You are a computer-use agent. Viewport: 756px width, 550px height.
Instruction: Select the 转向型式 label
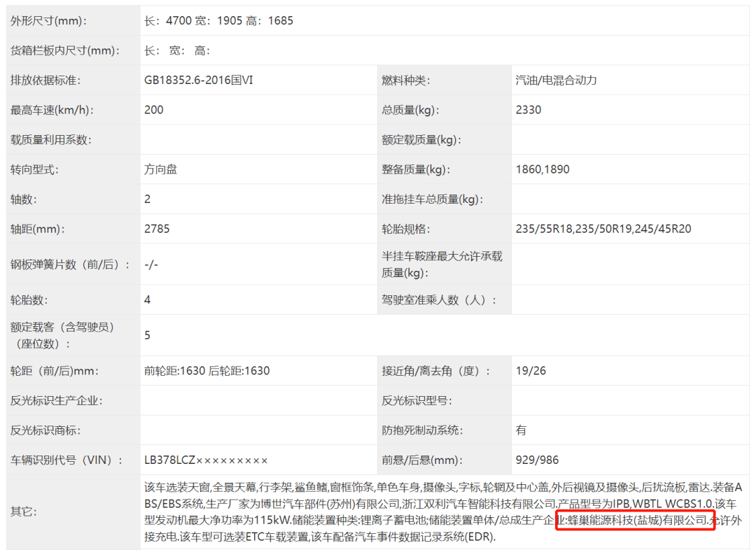[34, 169]
